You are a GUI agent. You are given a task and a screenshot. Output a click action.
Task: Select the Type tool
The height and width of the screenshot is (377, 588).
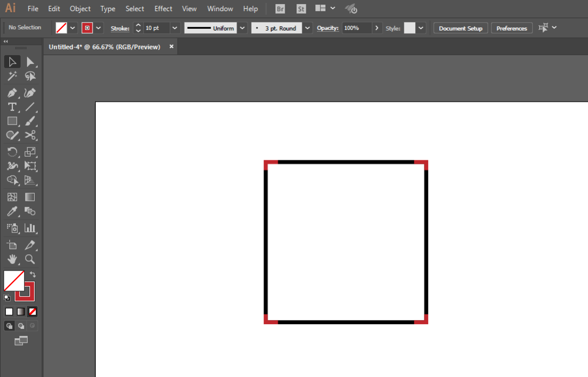pos(12,106)
